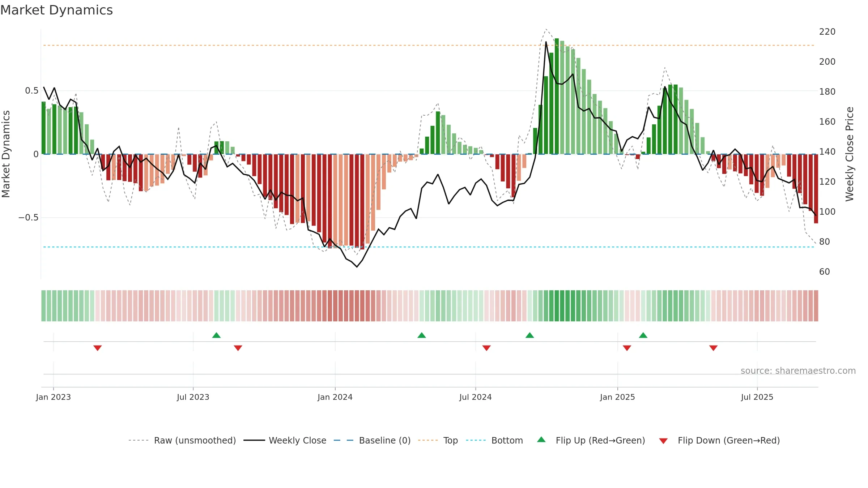Click red flip-down marker after Jan 2023
868x488 pixels.
pyautogui.click(x=98, y=348)
